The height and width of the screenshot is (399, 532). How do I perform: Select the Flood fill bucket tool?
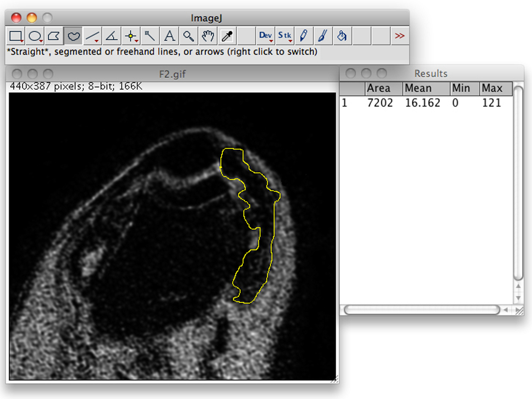[x=342, y=36]
